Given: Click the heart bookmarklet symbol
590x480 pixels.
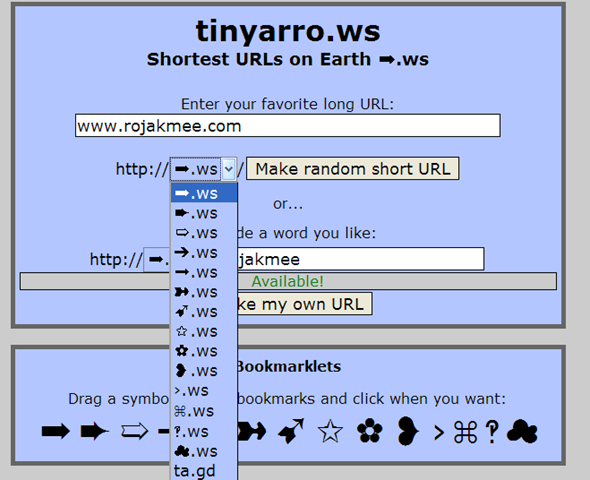Looking at the screenshot, I should point(408,431).
